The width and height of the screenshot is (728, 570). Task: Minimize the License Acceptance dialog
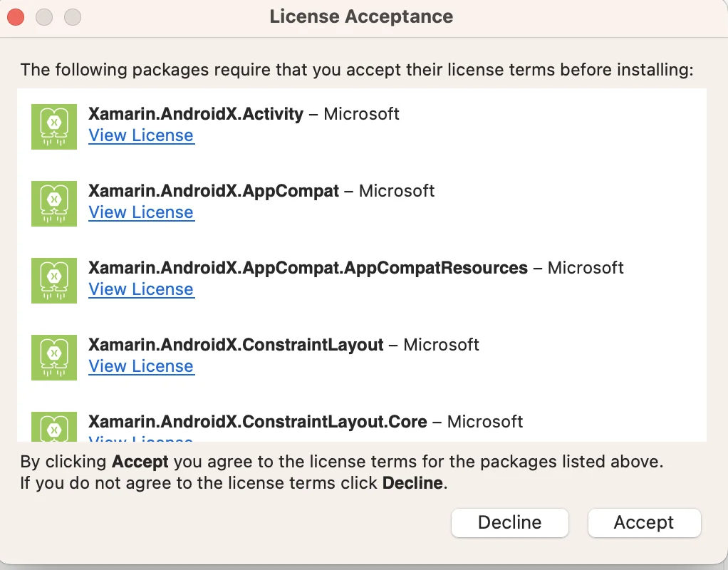pyautogui.click(x=44, y=16)
